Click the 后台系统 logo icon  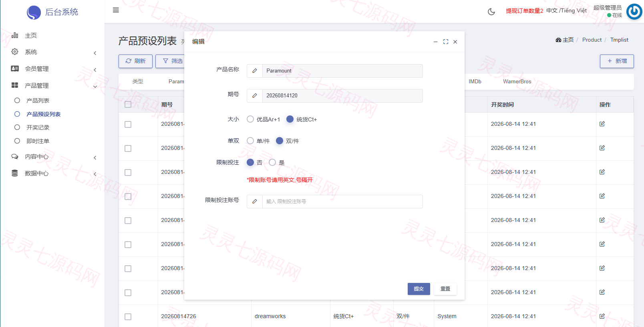34,12
